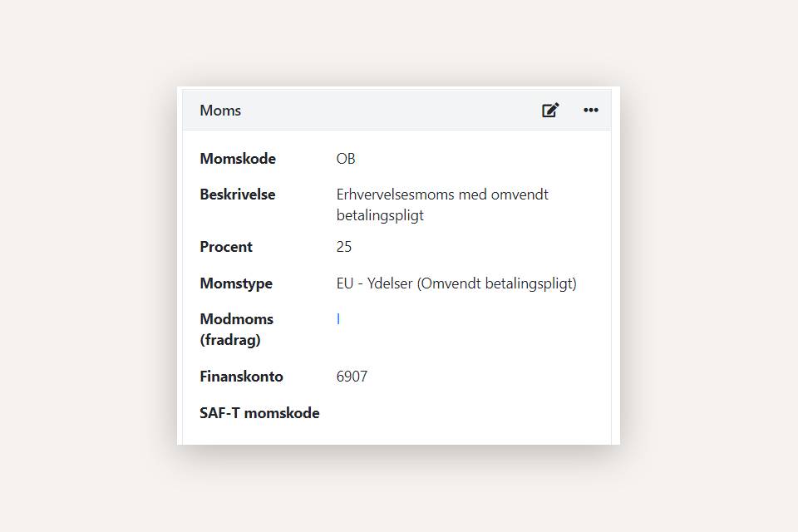Open the Modmoms (fradrag) link labeled I

click(x=337, y=318)
